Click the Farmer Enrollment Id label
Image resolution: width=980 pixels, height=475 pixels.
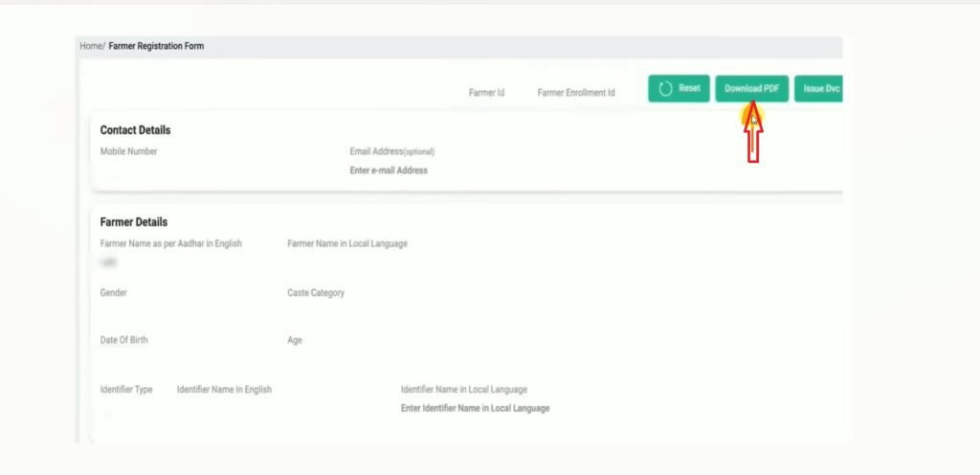pos(575,93)
